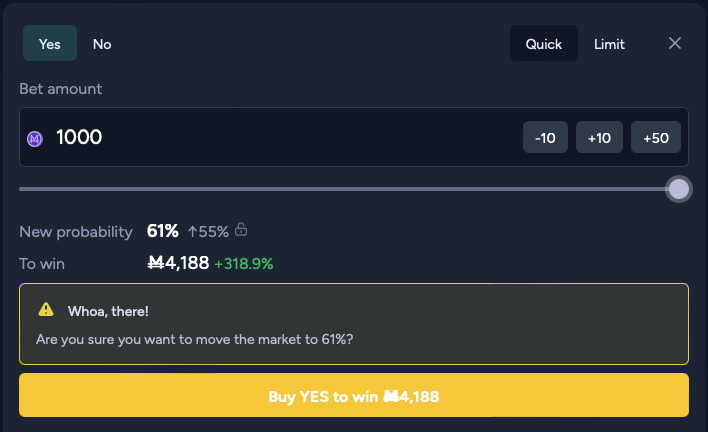Increase bet using the +10 button
Screen dimensions: 708x432
599,138
